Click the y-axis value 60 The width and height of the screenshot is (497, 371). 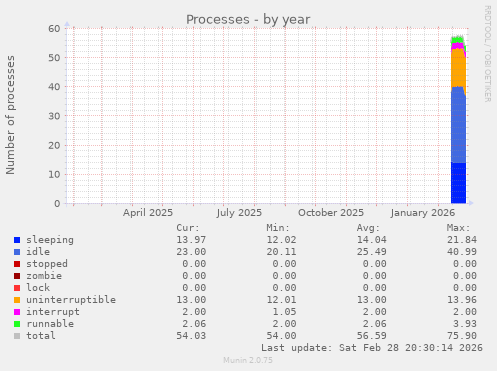point(54,29)
